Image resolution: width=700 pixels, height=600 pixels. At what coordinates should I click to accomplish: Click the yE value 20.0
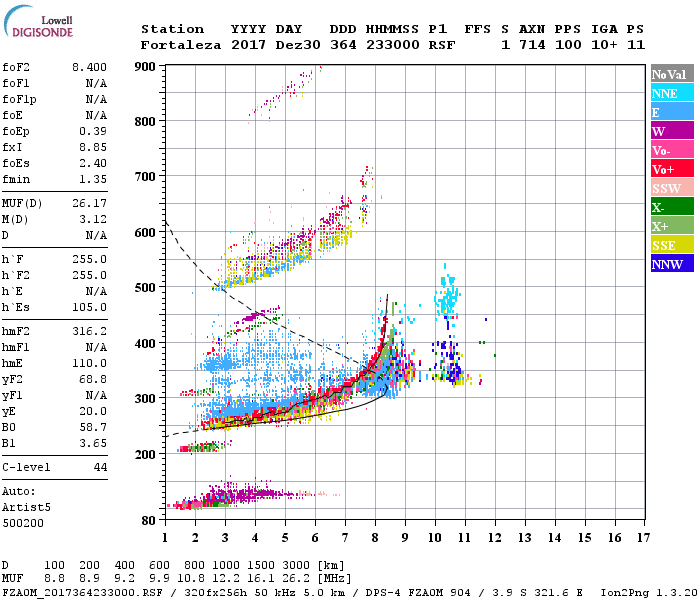93,412
